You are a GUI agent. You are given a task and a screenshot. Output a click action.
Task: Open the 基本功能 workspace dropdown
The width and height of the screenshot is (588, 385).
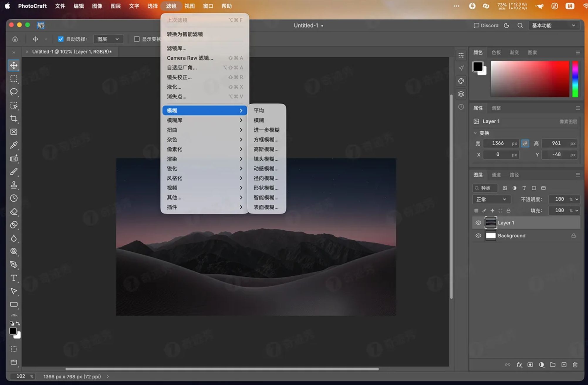pyautogui.click(x=553, y=26)
